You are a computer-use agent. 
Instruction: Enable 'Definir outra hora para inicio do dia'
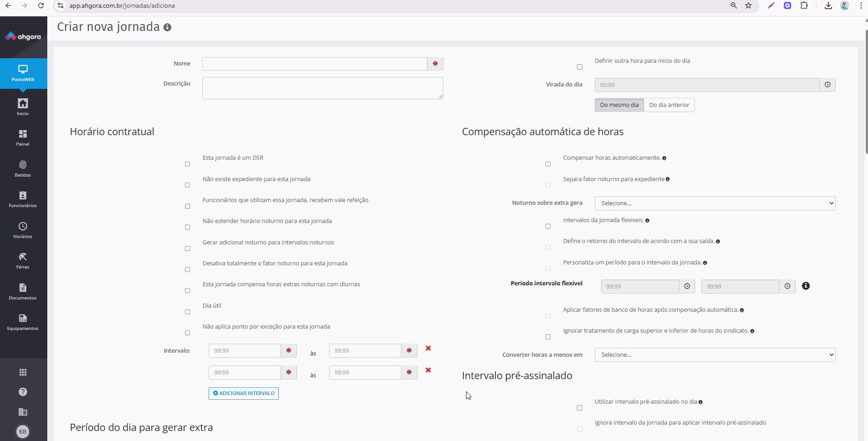pyautogui.click(x=579, y=67)
